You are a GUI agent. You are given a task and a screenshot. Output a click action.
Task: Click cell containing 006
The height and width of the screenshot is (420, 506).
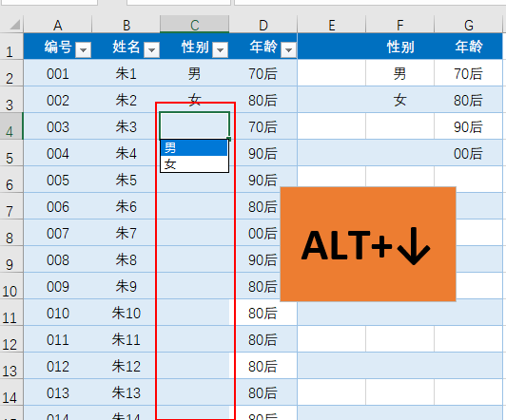58,206
